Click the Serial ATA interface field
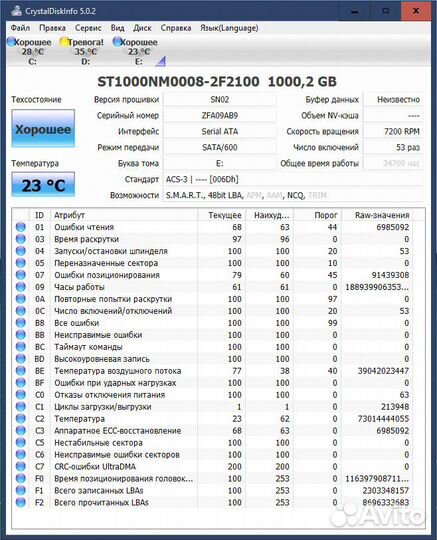 tap(220, 131)
